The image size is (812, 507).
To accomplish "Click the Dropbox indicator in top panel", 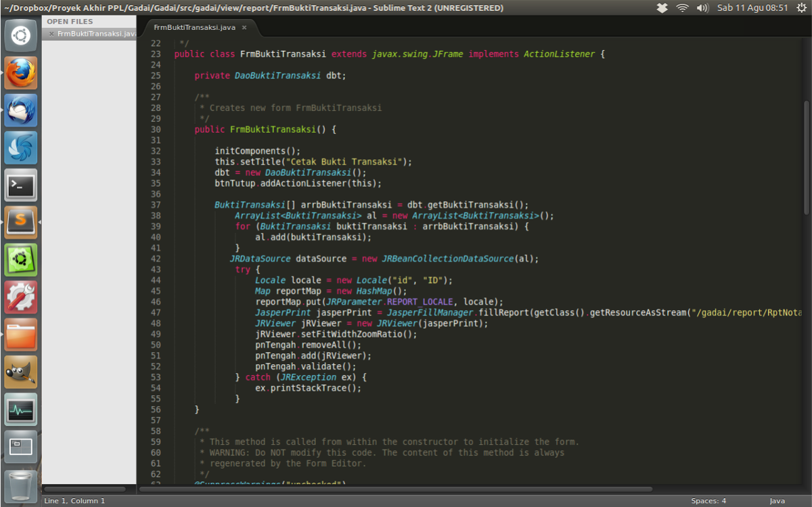I will pos(662,8).
